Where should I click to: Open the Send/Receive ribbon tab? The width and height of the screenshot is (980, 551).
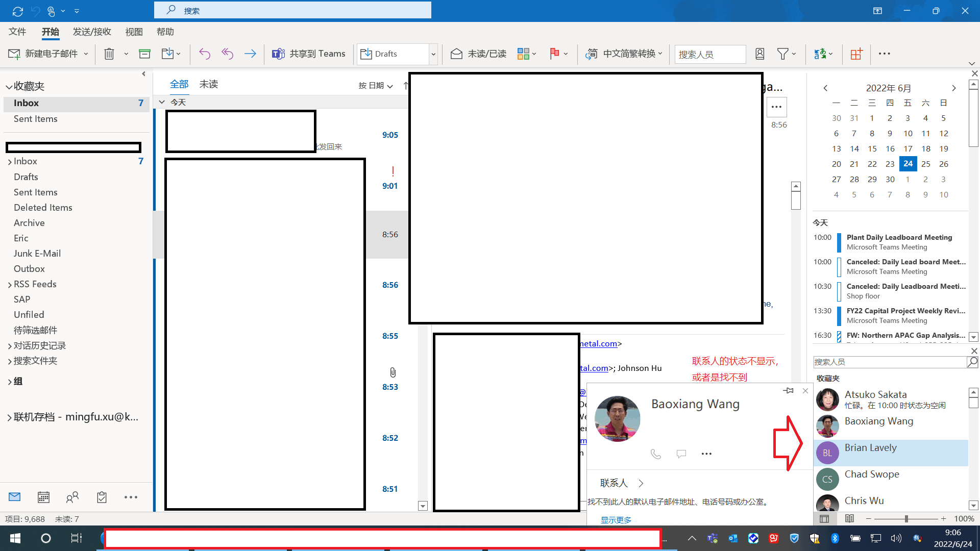point(92,32)
